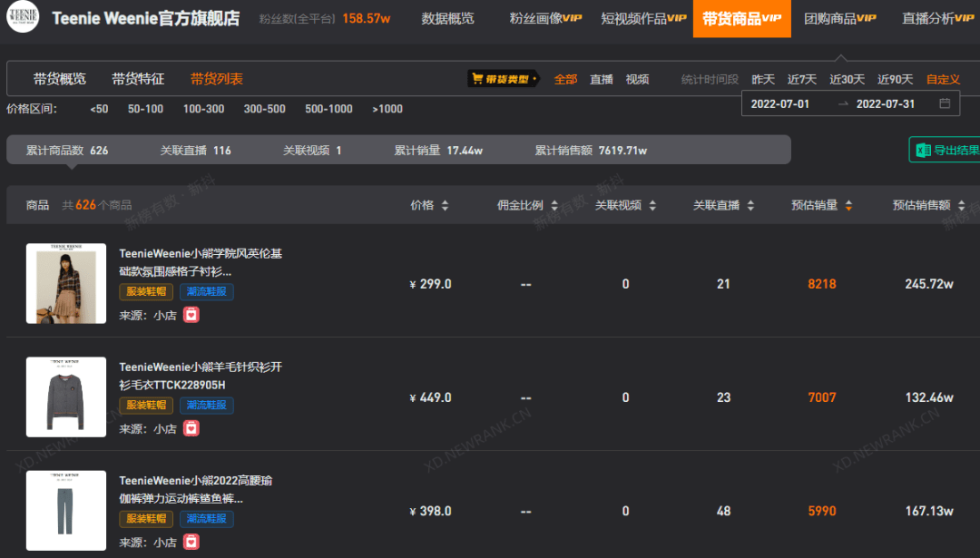Open the 直播分析 VIP tab
Viewport: 980px width, 558px height.
click(938, 19)
